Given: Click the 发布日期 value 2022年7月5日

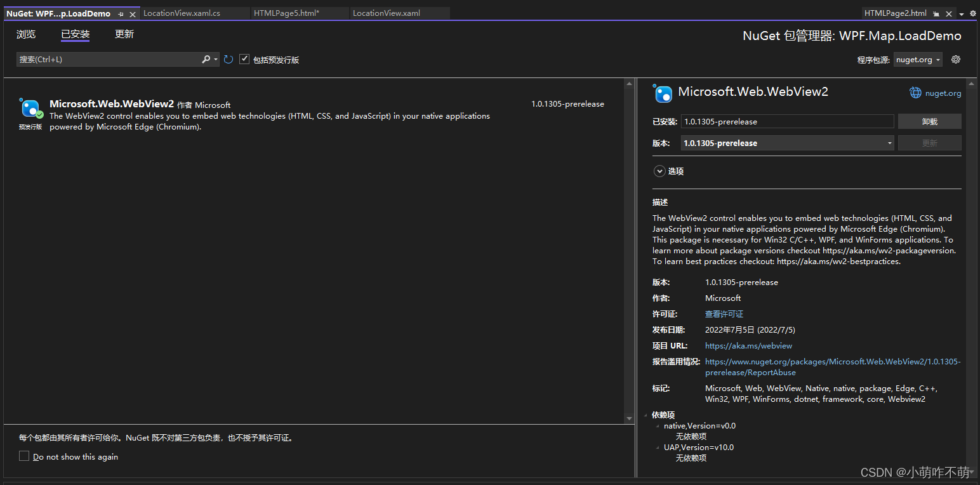Looking at the screenshot, I should pos(750,330).
